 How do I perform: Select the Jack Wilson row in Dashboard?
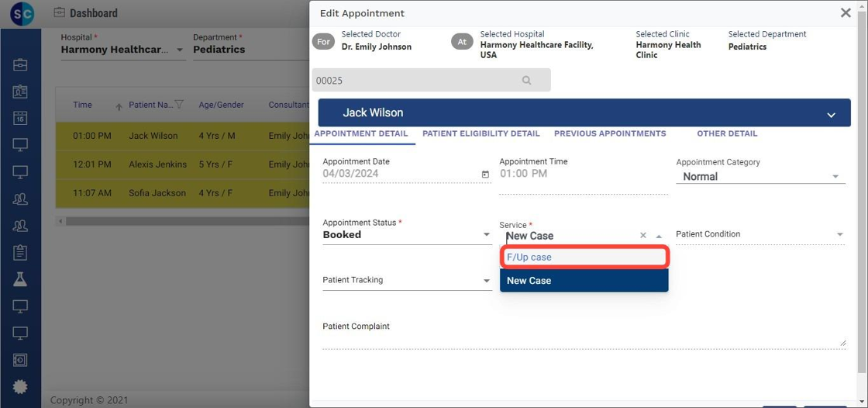183,136
